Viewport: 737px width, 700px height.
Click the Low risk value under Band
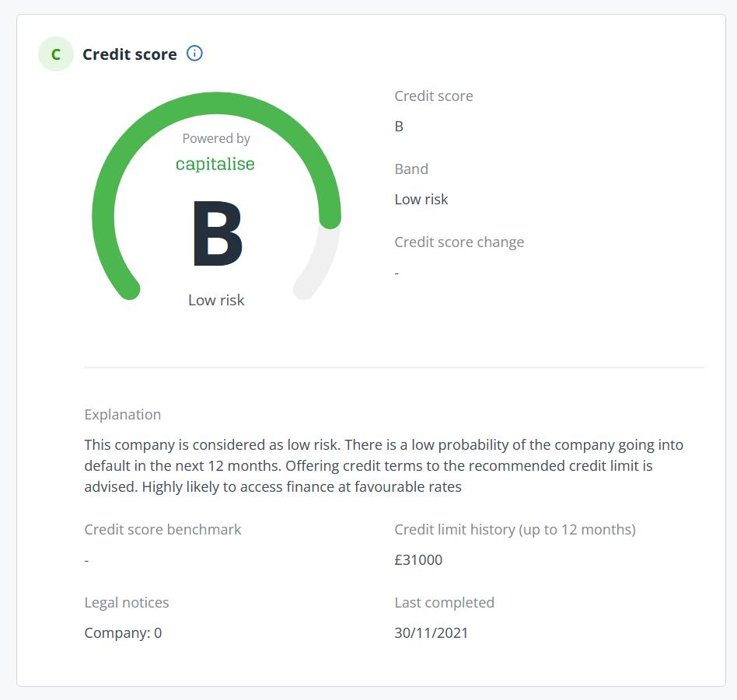(x=421, y=199)
